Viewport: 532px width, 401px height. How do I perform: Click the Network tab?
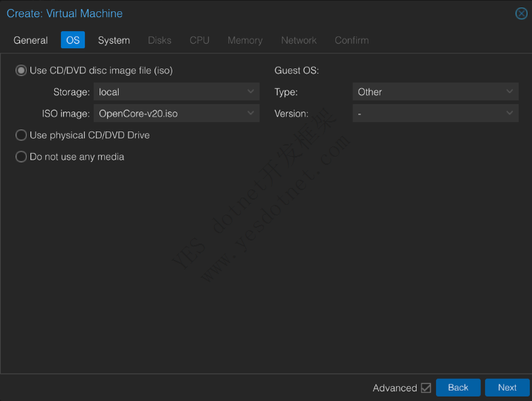[299, 40]
